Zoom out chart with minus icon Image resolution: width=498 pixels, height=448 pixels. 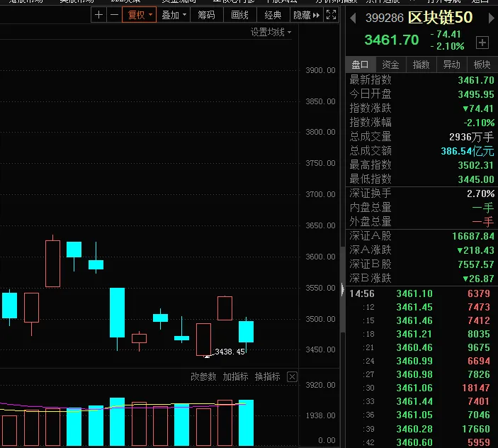(x=114, y=15)
